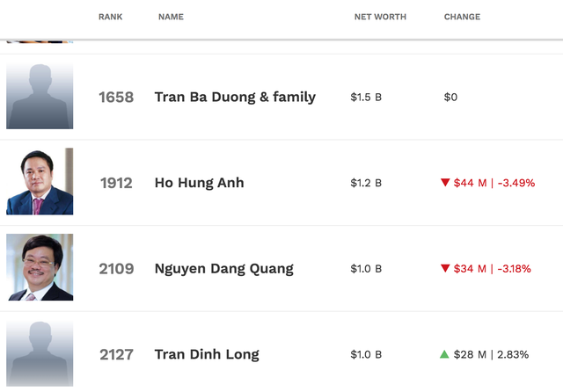The height and width of the screenshot is (392, 563).
Task: Click the -3.49% change value
Action: 515,183
